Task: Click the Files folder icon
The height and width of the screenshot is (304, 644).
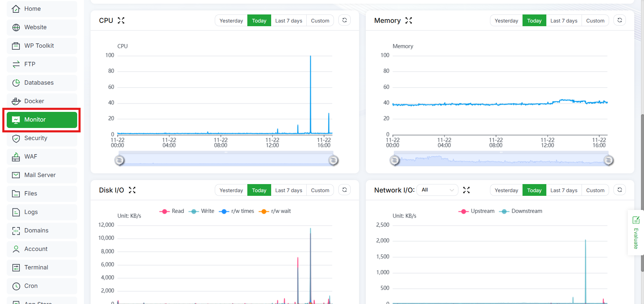Action: coord(16,194)
